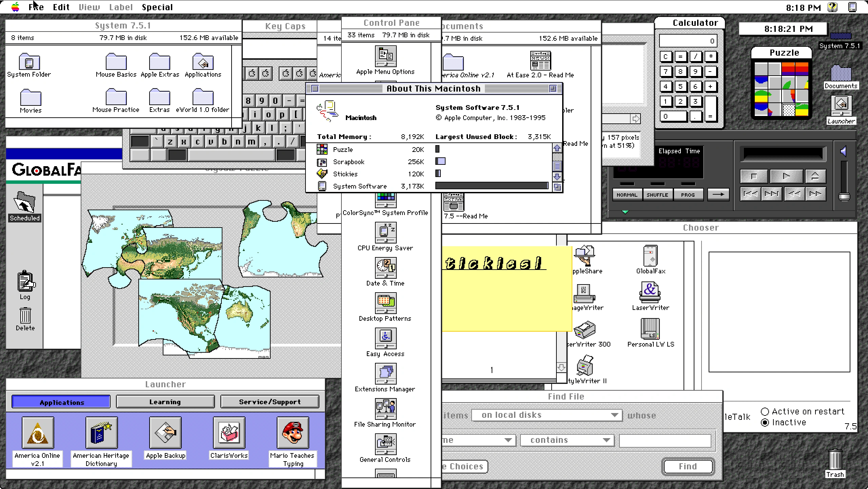Select Active on restart for AppleTalk
Viewport: 868px width, 489px height.
765,411
